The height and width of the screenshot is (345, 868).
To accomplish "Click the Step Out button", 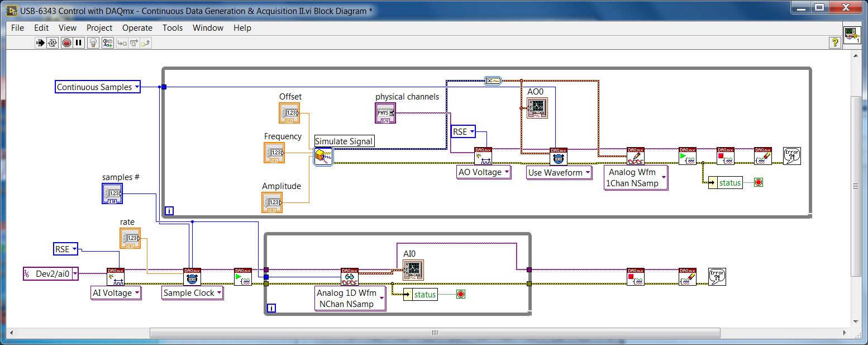I will click(x=146, y=42).
